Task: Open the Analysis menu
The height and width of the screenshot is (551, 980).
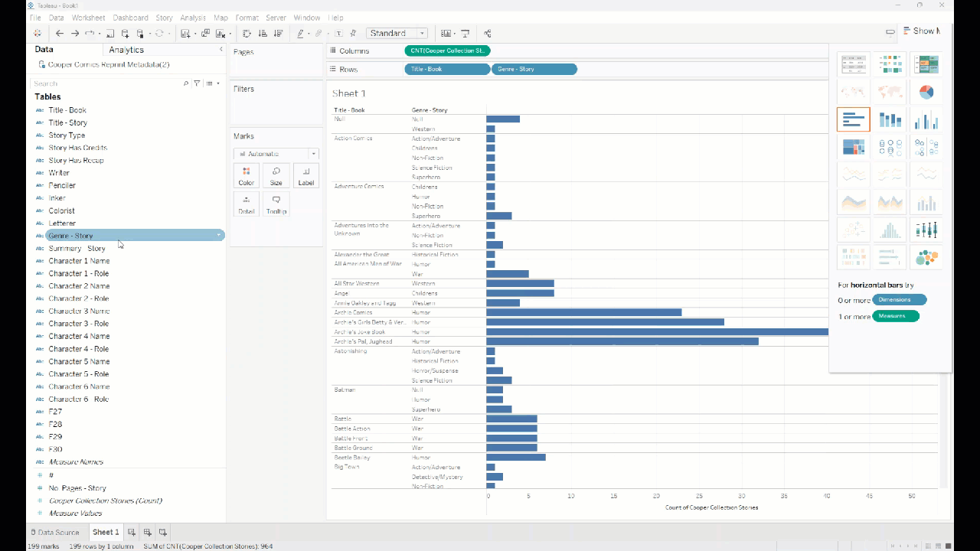Action: point(193,18)
